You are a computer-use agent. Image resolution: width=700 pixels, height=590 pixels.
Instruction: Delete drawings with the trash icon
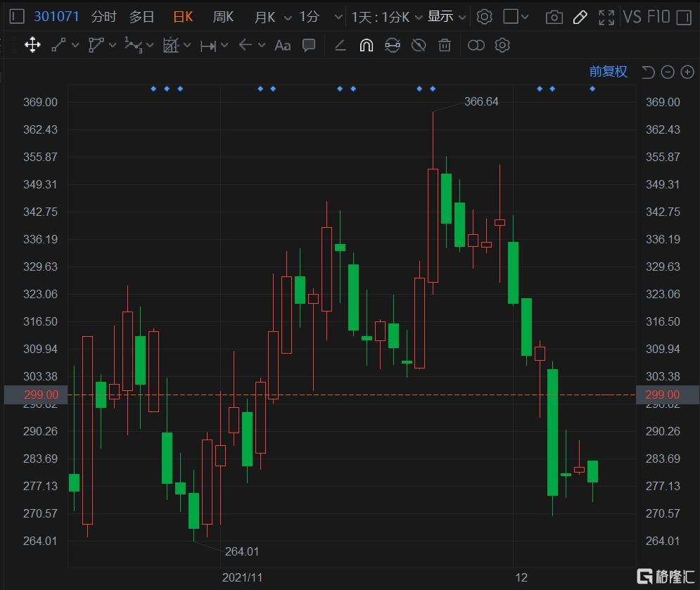[x=445, y=45]
